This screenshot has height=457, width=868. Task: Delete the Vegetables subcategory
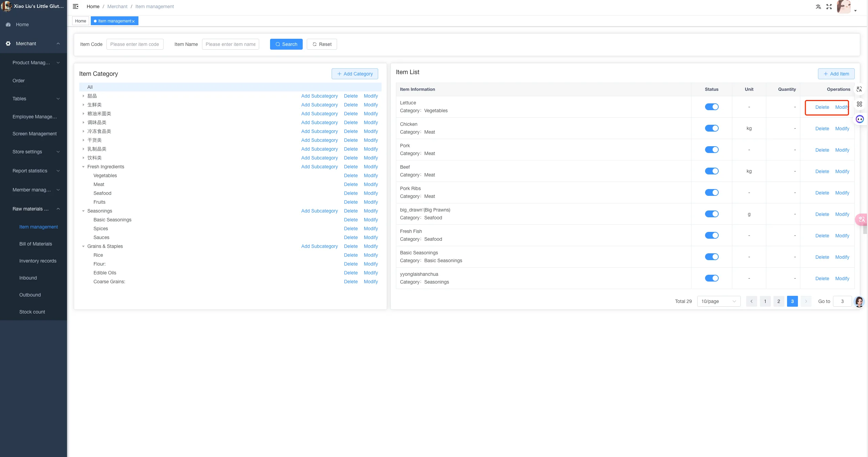click(x=351, y=175)
